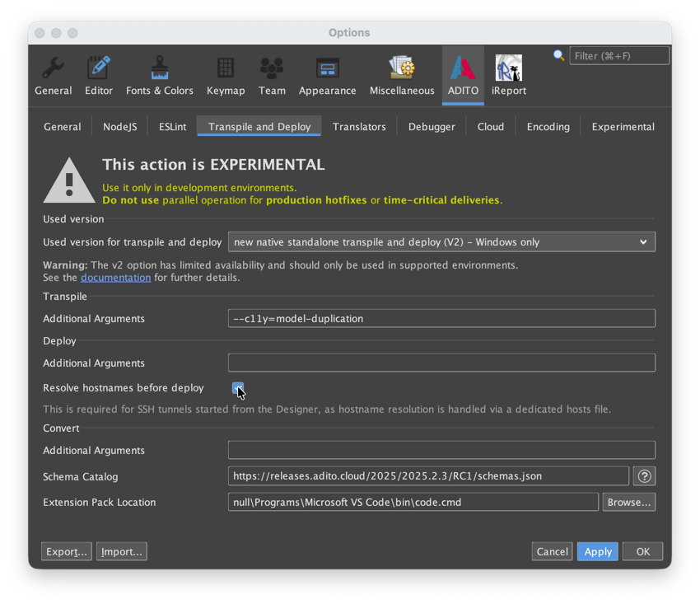700x604 pixels.
Task: Select the Editor category icon
Action: (x=99, y=74)
